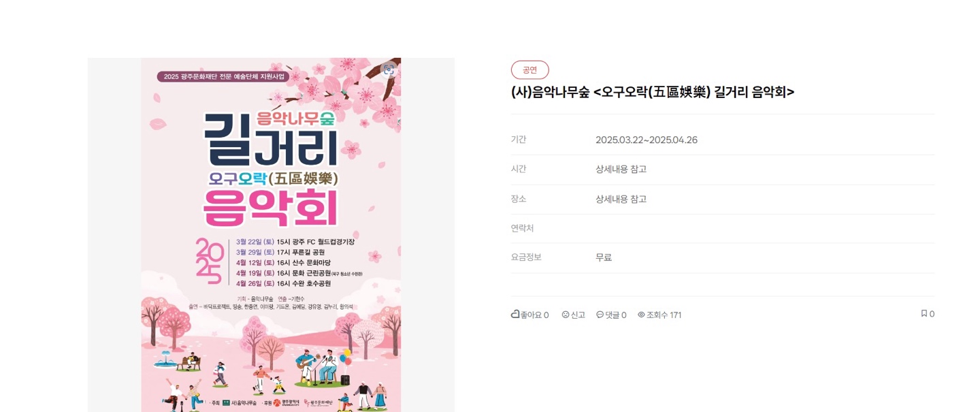
Task: Click the 신고 report face icon
Action: 566,315
